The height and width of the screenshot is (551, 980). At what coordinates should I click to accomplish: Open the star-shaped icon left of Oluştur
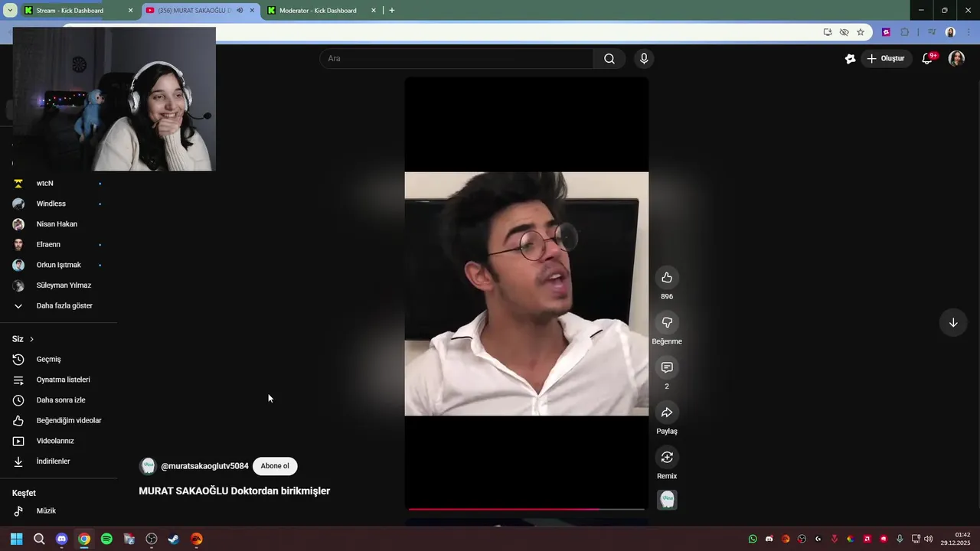tap(850, 59)
